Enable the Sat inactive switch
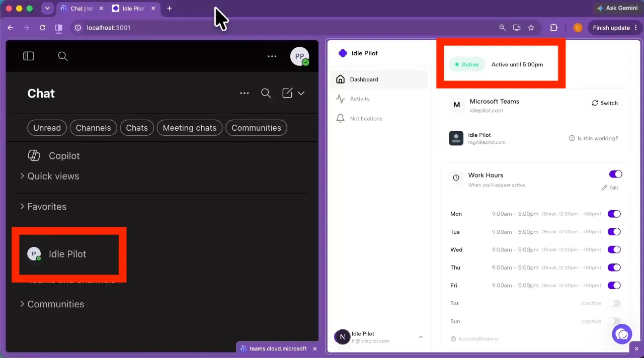Viewport: 644px width, 358px height. (x=614, y=303)
